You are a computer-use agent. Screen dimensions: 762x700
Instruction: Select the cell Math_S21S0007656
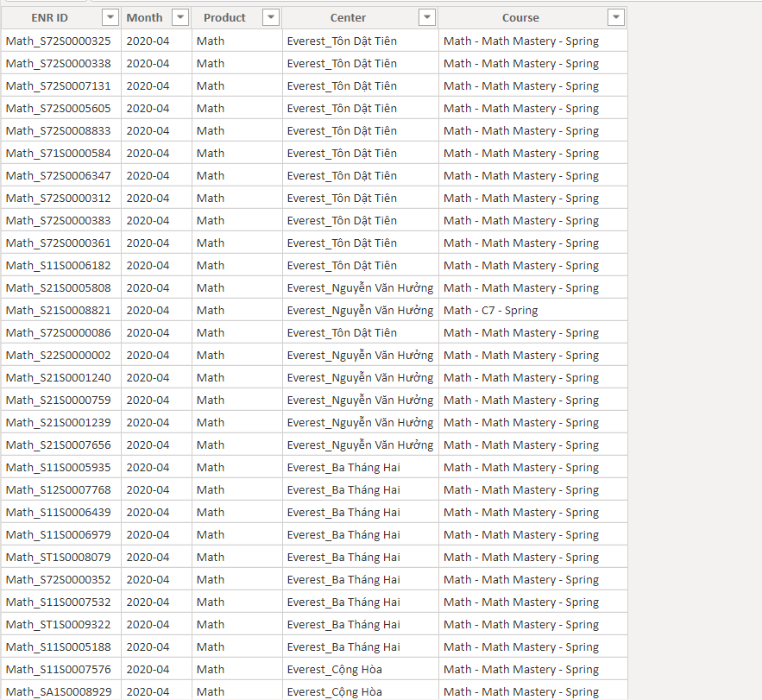click(x=61, y=445)
